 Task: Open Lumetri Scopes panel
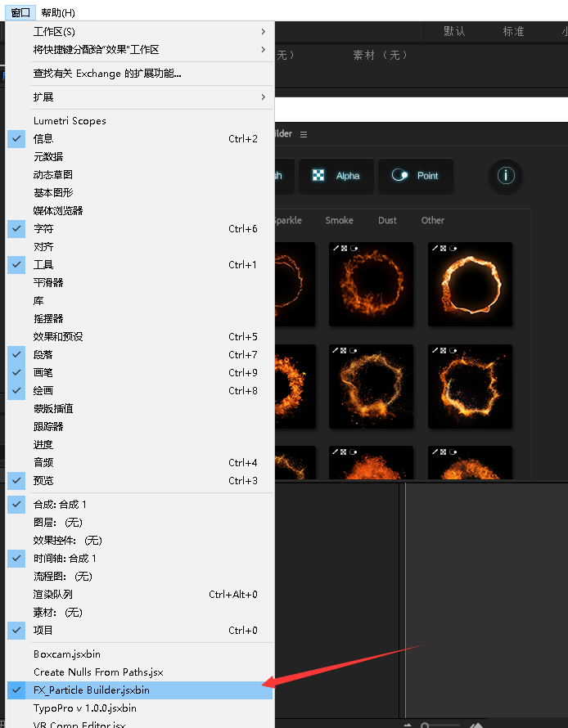pyautogui.click(x=140, y=121)
